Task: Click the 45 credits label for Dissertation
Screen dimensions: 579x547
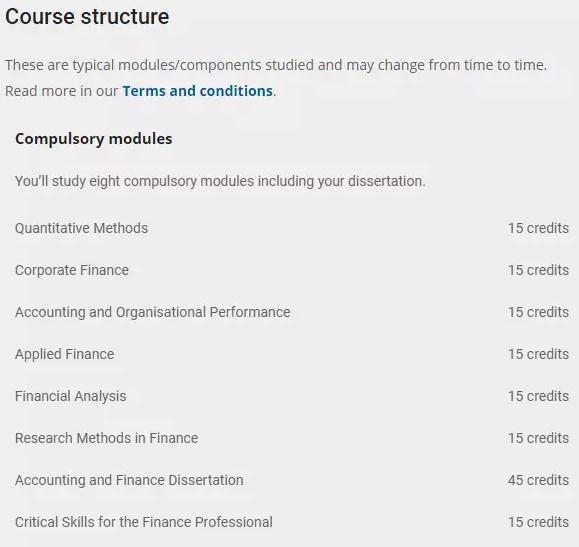Action: [538, 480]
